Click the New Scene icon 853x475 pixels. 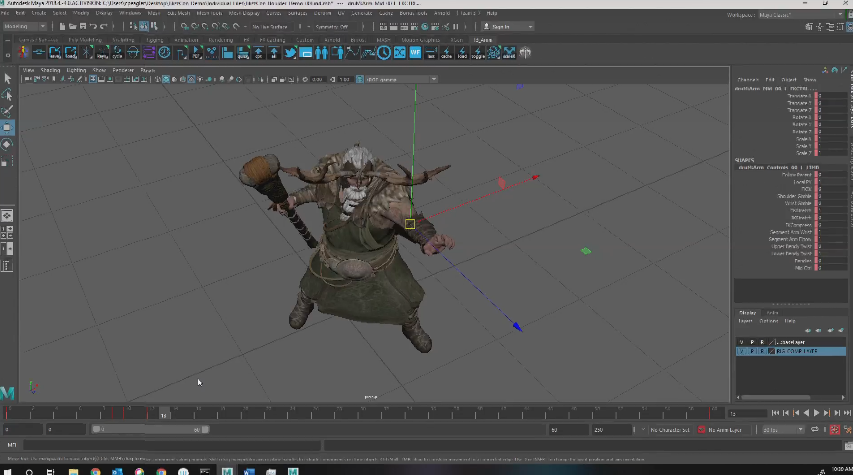[62, 26]
